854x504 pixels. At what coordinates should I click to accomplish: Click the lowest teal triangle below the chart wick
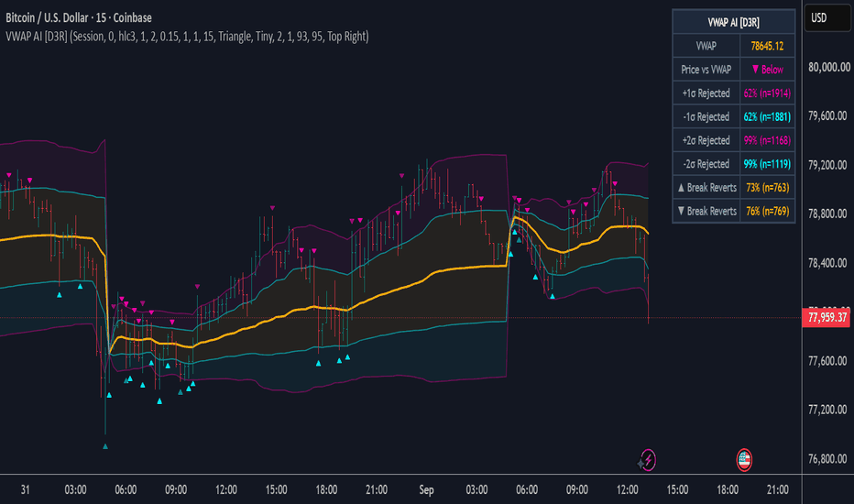point(105,446)
